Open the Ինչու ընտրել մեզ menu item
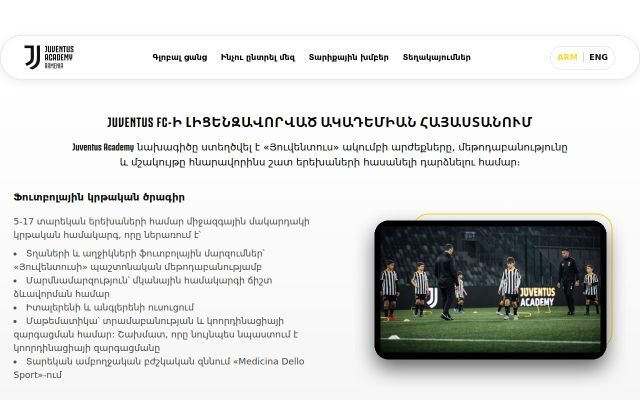The image size is (640, 400). [258, 58]
